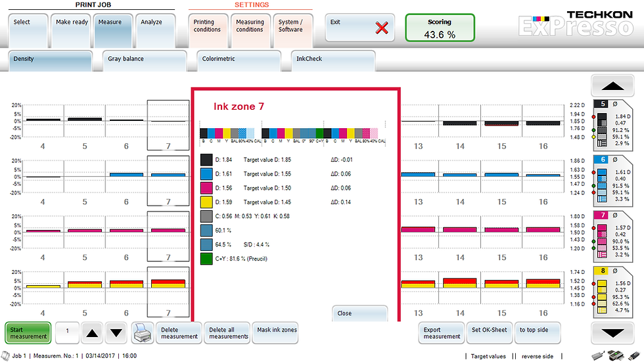Click green C+Y overprint swatch in popup
Image resolution: width=644 pixels, height=362 pixels.
[x=206, y=259]
